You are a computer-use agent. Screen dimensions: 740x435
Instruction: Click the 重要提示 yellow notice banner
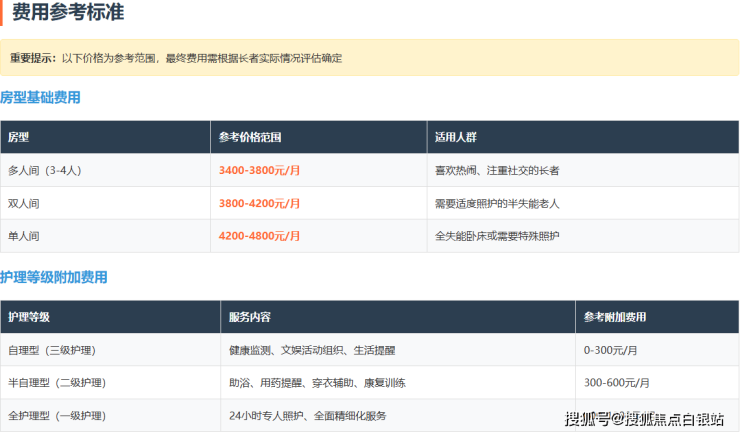pos(176,59)
